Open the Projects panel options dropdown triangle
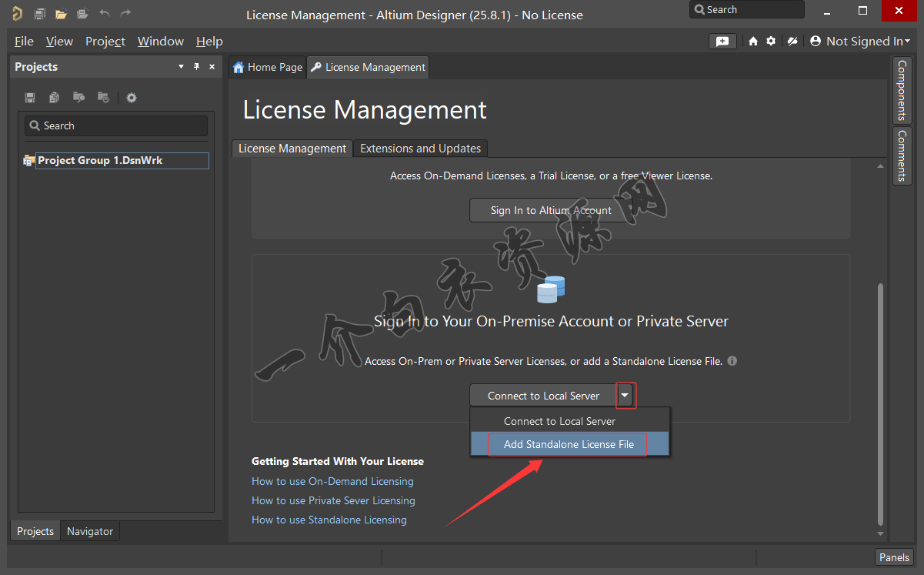Viewport: 924px width, 575px height. click(x=182, y=67)
